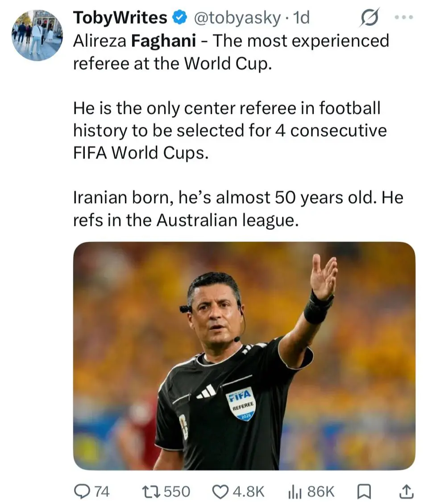Click the reply speech bubble icon
Image resolution: width=428 pixels, height=504 pixels.
(x=82, y=492)
